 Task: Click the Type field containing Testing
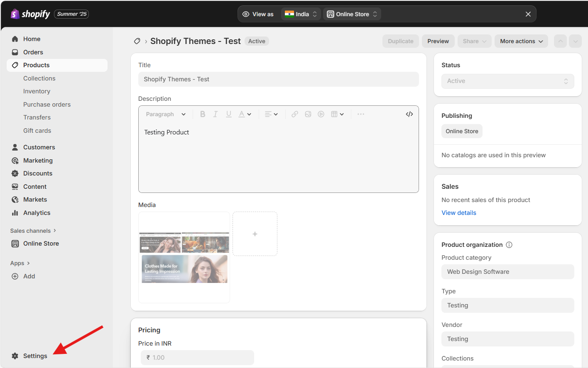point(508,305)
